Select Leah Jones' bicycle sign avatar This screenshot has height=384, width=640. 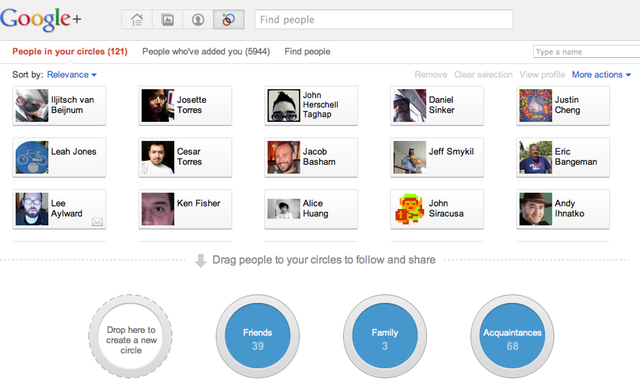click(32, 158)
